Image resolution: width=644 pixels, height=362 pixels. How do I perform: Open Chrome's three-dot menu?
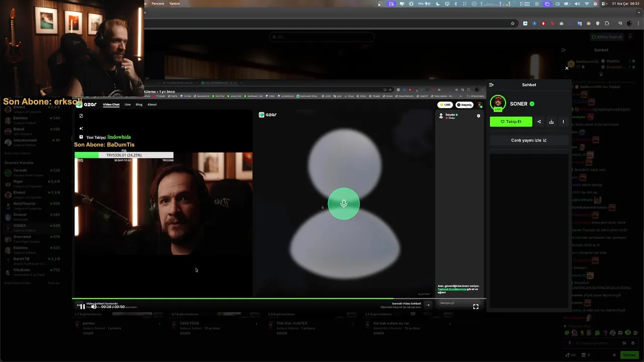click(638, 23)
